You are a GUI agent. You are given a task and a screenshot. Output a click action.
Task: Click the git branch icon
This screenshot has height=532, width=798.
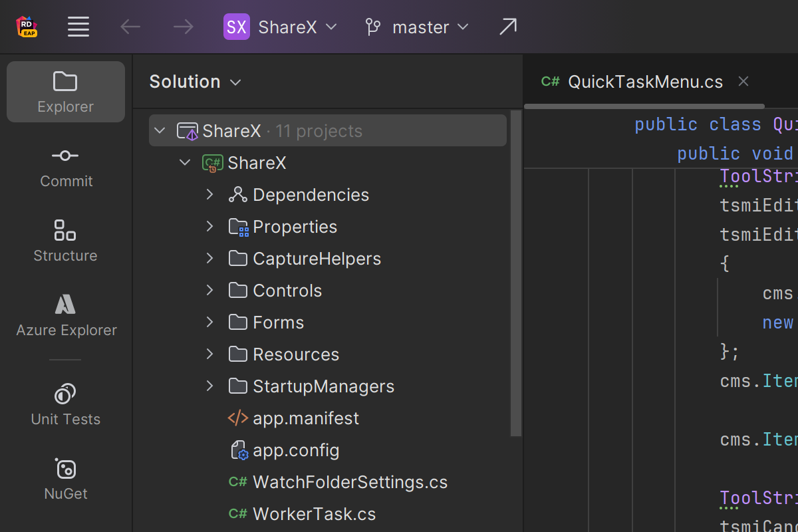pos(373,27)
